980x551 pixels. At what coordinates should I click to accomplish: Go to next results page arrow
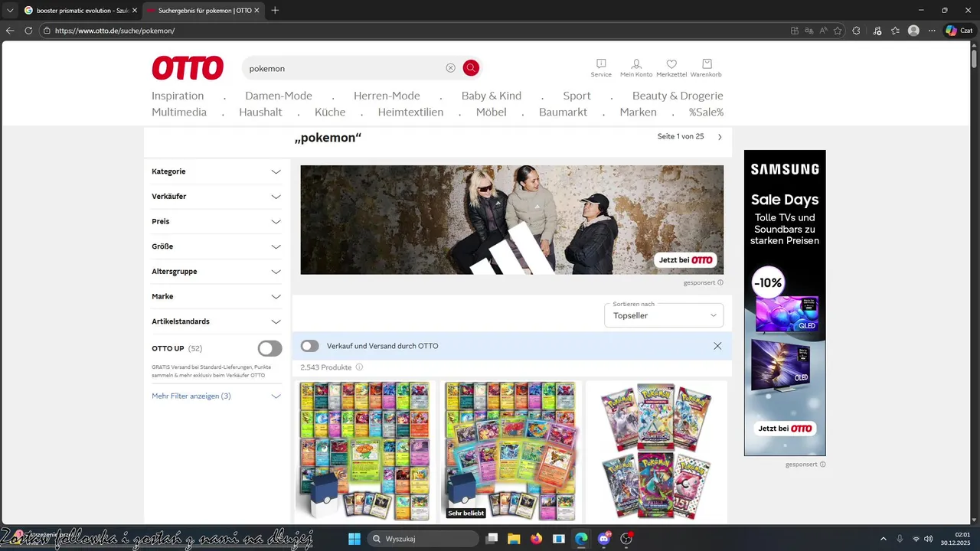click(x=720, y=137)
